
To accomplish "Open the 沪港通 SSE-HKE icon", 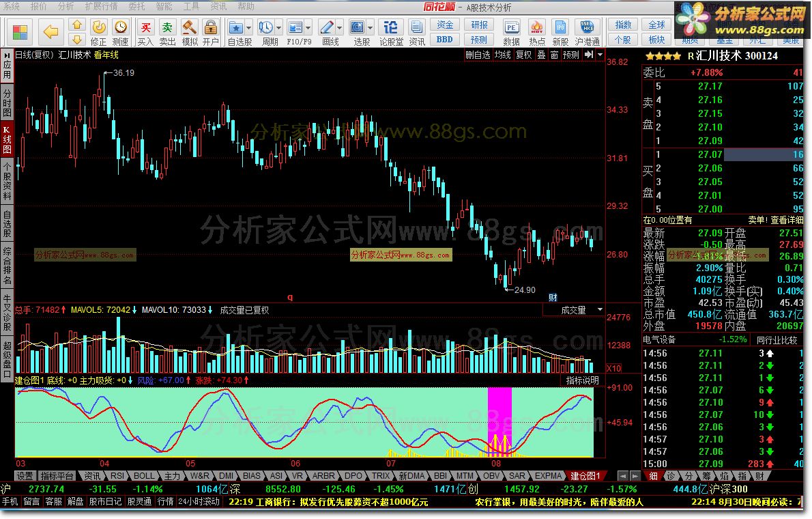I will pyautogui.click(x=588, y=32).
